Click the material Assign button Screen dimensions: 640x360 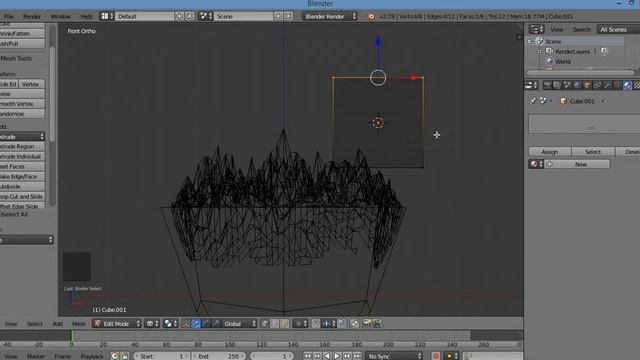tap(550, 152)
